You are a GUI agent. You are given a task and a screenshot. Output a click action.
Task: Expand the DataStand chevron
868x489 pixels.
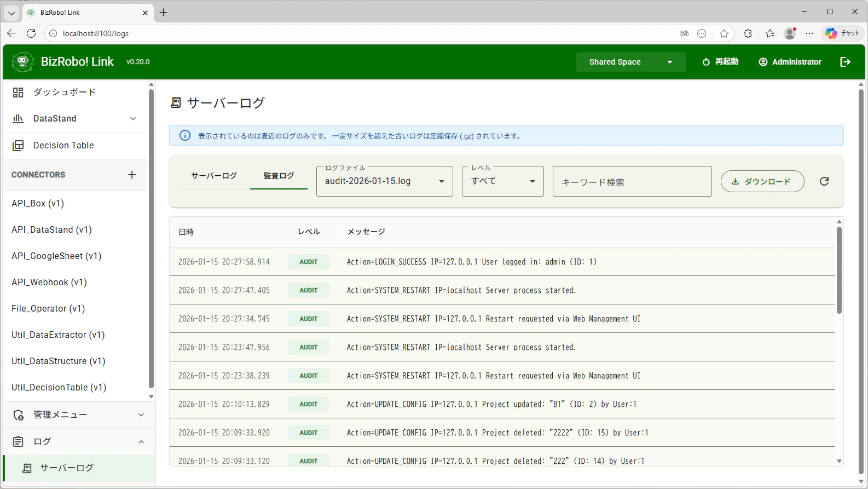point(133,119)
